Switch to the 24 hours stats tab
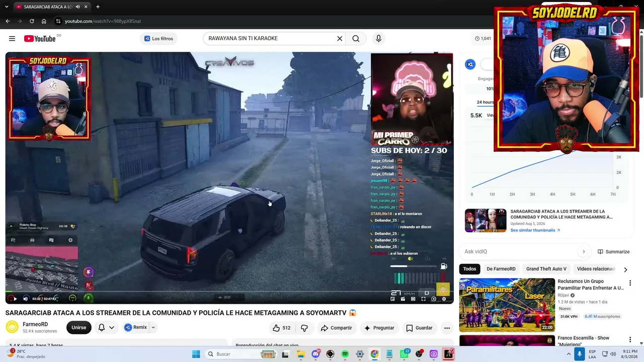Screen dimensions: 644x362 486,102
